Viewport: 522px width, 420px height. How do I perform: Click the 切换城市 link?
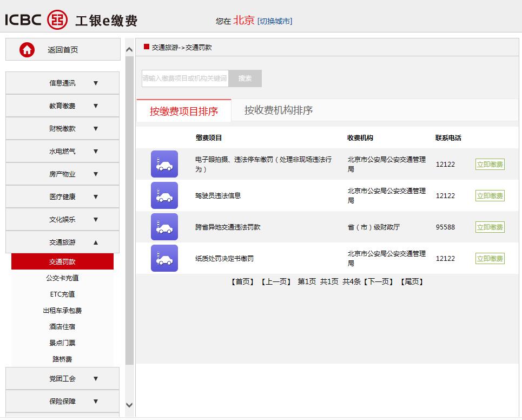275,21
